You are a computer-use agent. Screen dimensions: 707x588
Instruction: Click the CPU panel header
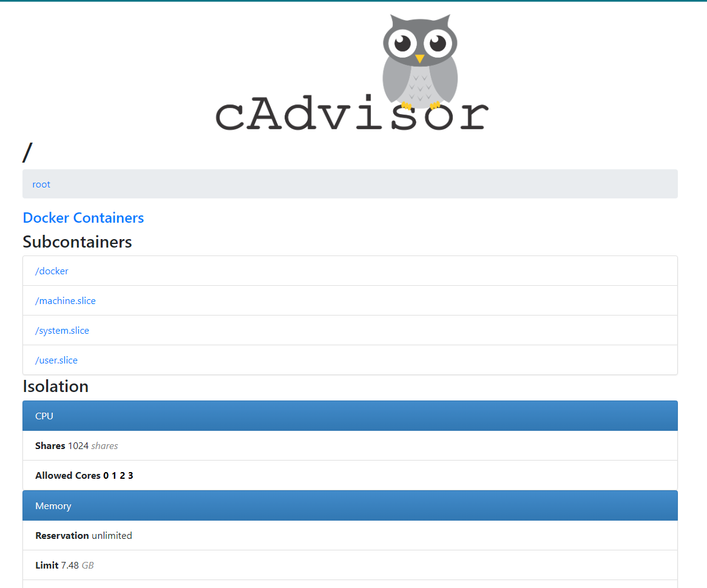click(x=350, y=416)
